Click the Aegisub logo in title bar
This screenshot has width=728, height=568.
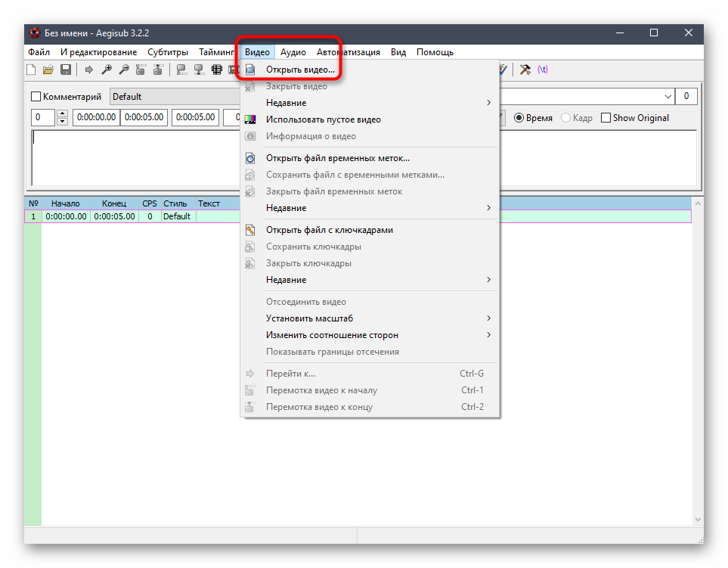35,33
